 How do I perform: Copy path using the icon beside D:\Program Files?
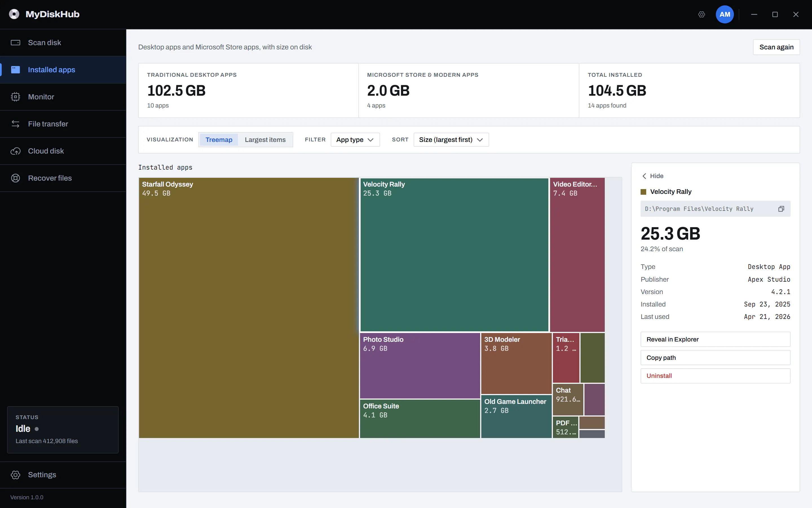781,209
